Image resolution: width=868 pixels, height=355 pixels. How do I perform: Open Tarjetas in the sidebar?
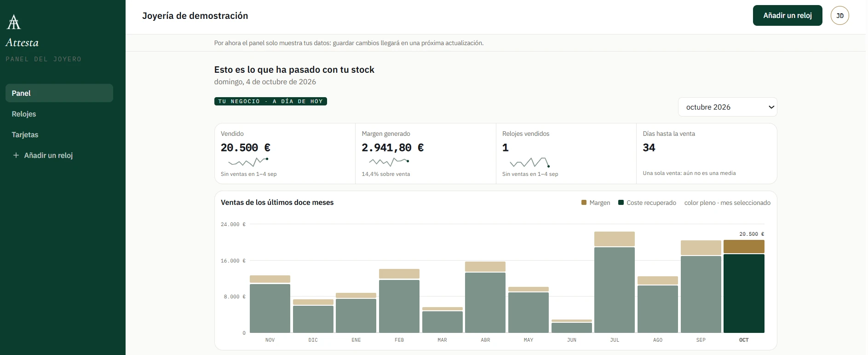(x=59, y=134)
